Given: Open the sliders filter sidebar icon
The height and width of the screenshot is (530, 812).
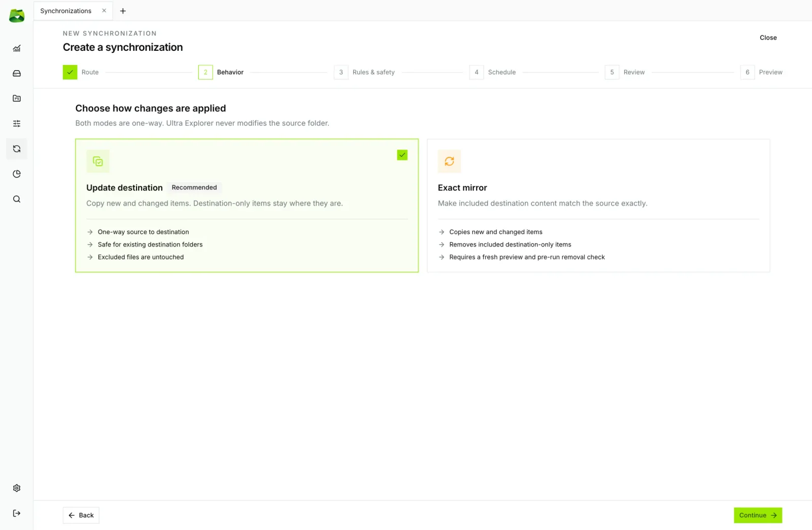Looking at the screenshot, I should pos(17,123).
